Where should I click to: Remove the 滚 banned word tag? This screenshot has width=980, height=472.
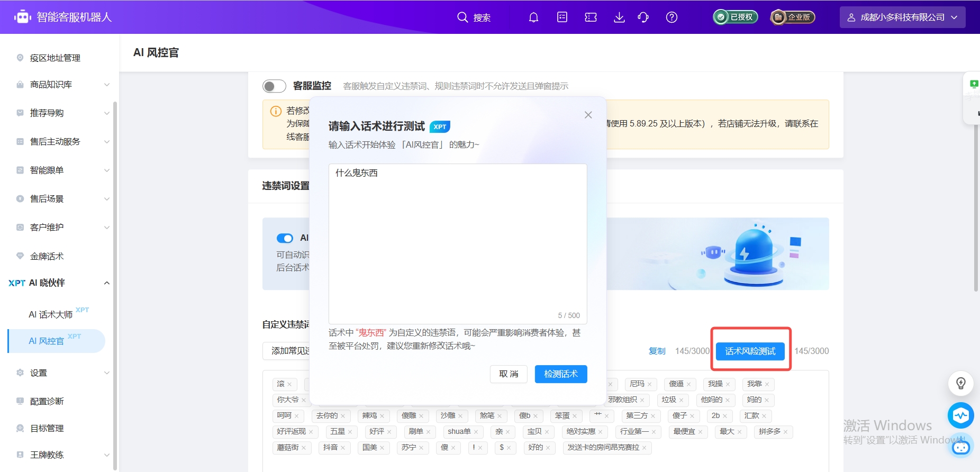(x=289, y=384)
